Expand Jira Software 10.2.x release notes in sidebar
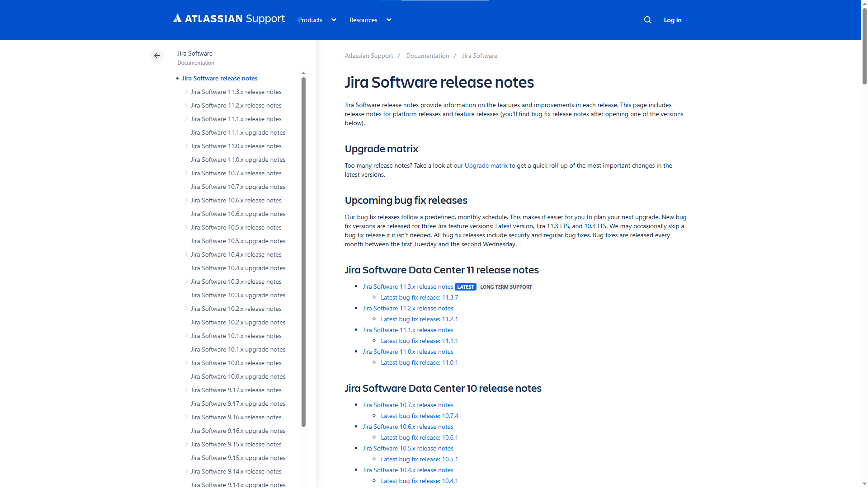 pos(186,309)
